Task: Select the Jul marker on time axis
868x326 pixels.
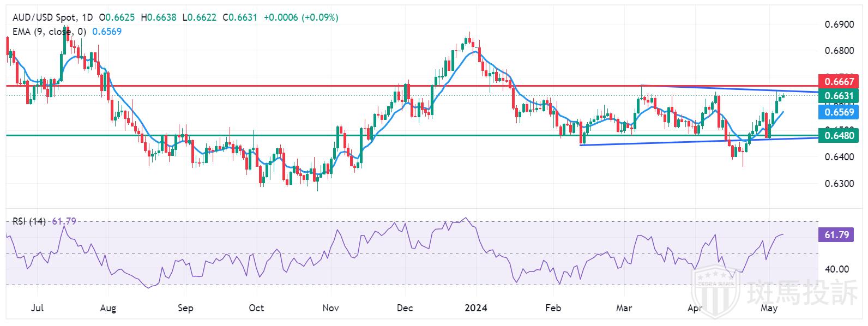Action: pyautogui.click(x=37, y=308)
